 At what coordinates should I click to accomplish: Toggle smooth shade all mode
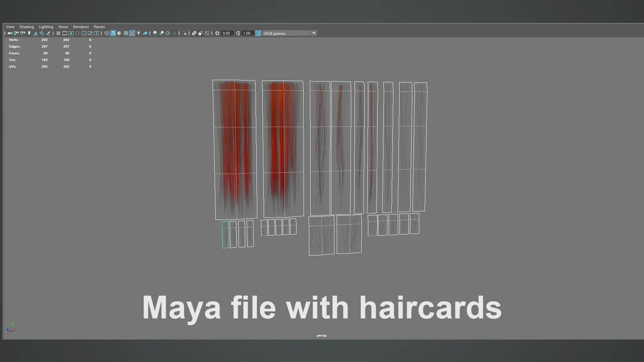point(113,33)
